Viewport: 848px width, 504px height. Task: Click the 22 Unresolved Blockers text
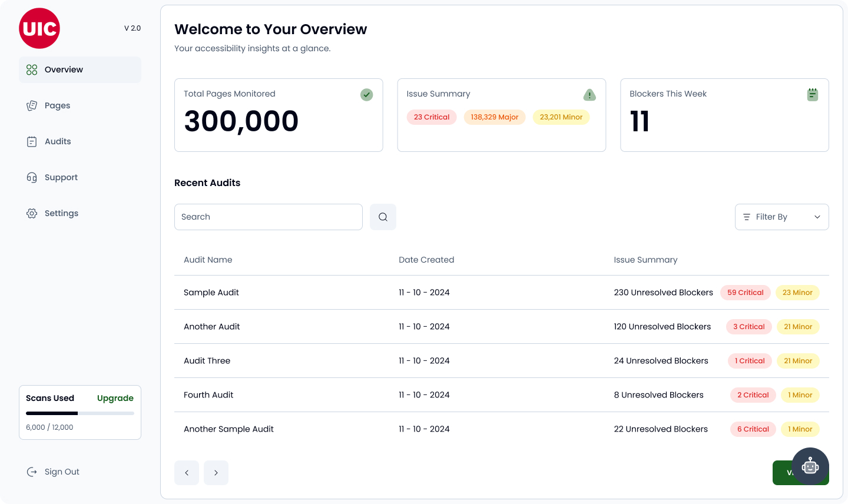pyautogui.click(x=661, y=429)
